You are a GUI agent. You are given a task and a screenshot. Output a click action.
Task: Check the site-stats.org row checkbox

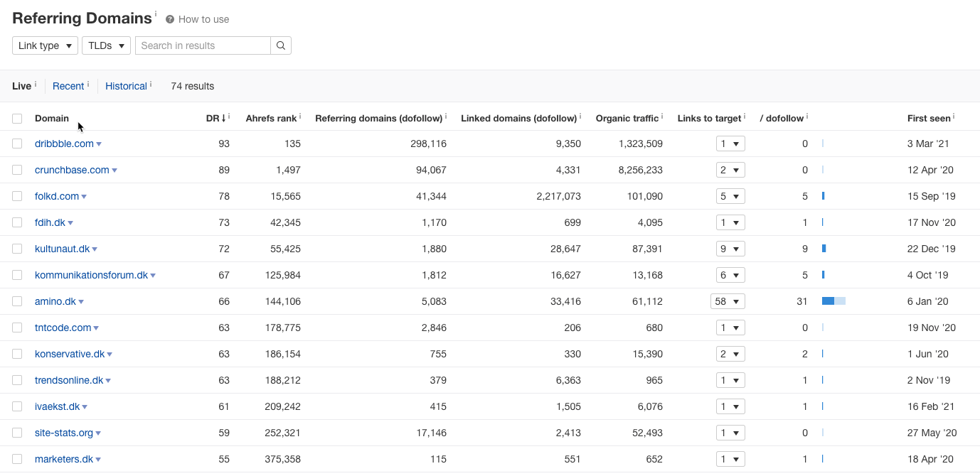[x=17, y=433]
